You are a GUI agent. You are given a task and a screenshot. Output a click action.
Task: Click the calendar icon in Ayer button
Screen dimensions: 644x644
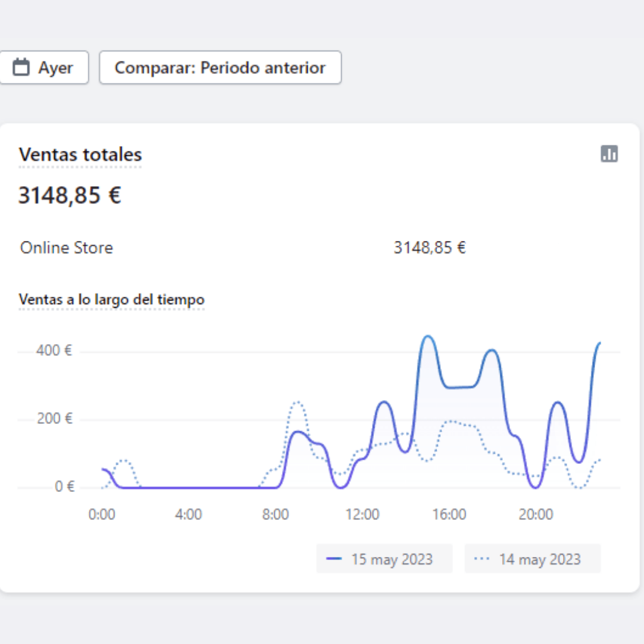tap(21, 67)
